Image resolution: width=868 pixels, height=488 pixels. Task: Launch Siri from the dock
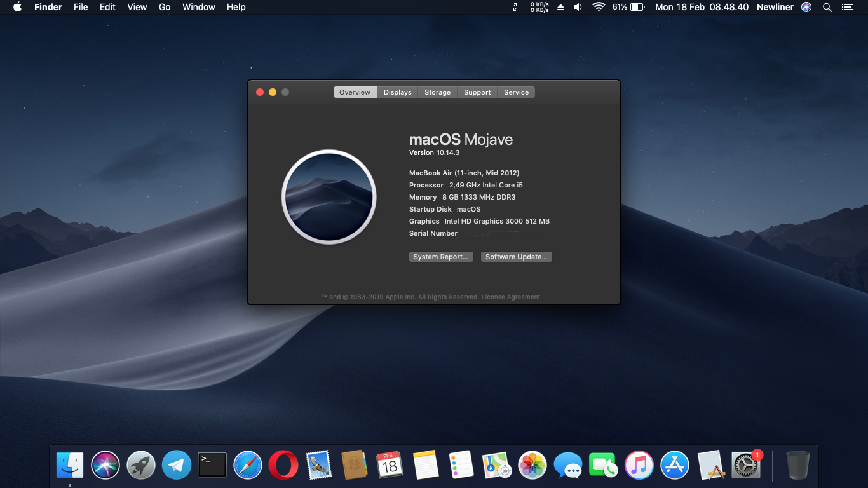[x=105, y=465]
